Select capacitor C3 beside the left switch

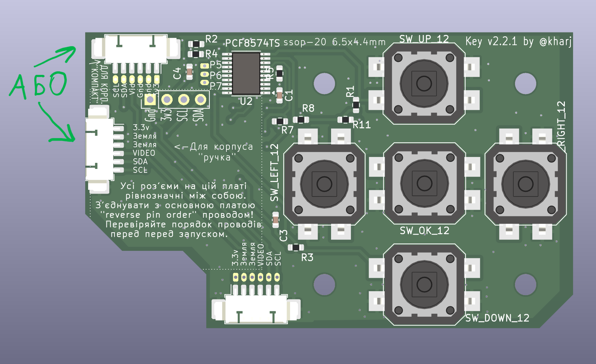coord(276,220)
